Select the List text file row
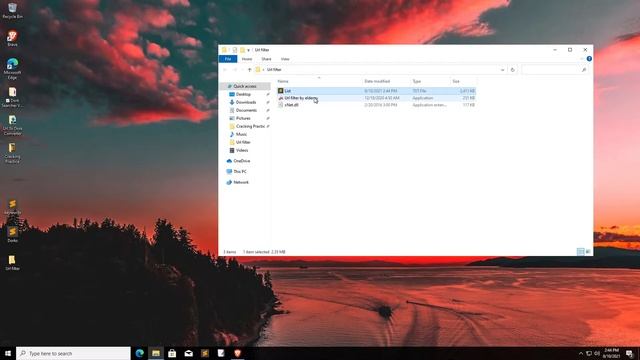The image size is (640, 360). (376, 91)
